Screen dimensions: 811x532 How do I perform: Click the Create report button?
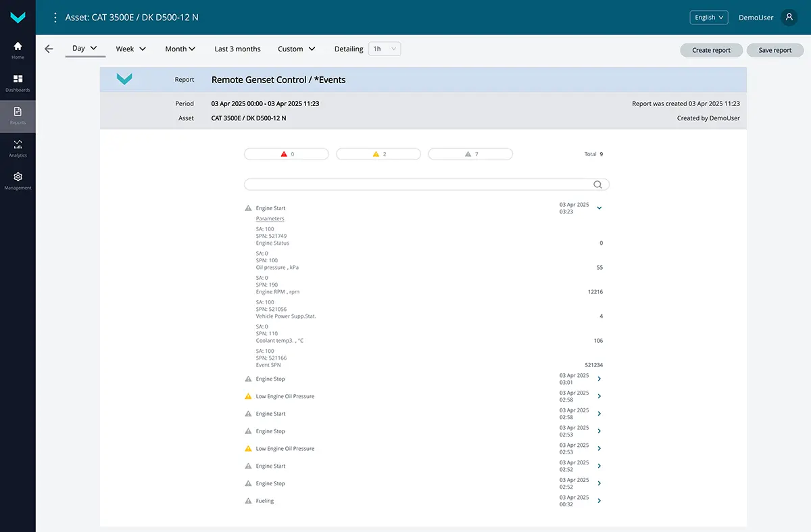pos(711,50)
